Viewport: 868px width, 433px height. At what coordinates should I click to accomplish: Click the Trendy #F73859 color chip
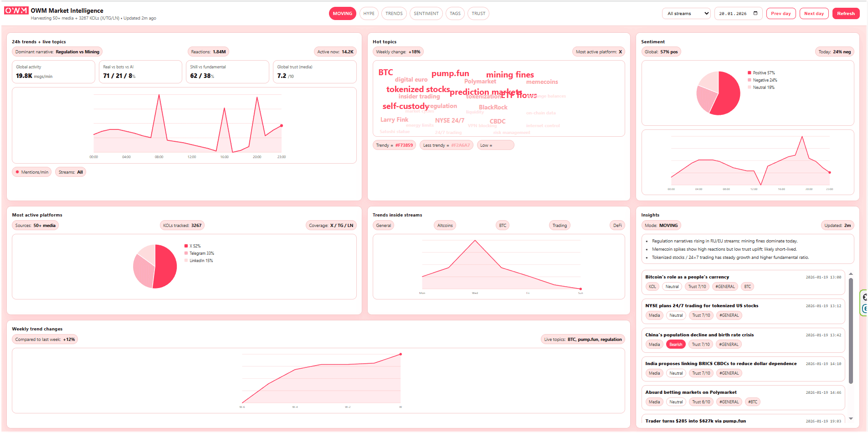point(394,145)
